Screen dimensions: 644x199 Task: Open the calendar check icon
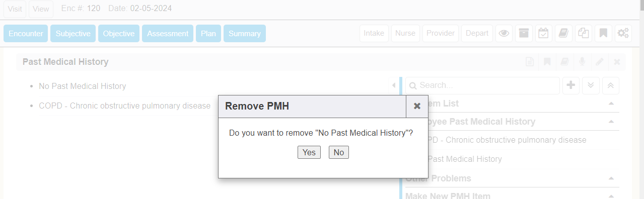coord(543,34)
